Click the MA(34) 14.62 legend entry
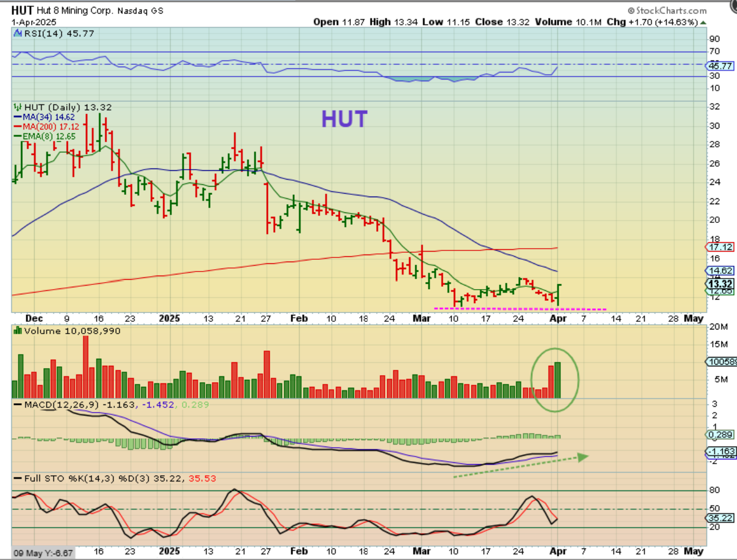Viewport: 737px width, 560px height. 44,117
